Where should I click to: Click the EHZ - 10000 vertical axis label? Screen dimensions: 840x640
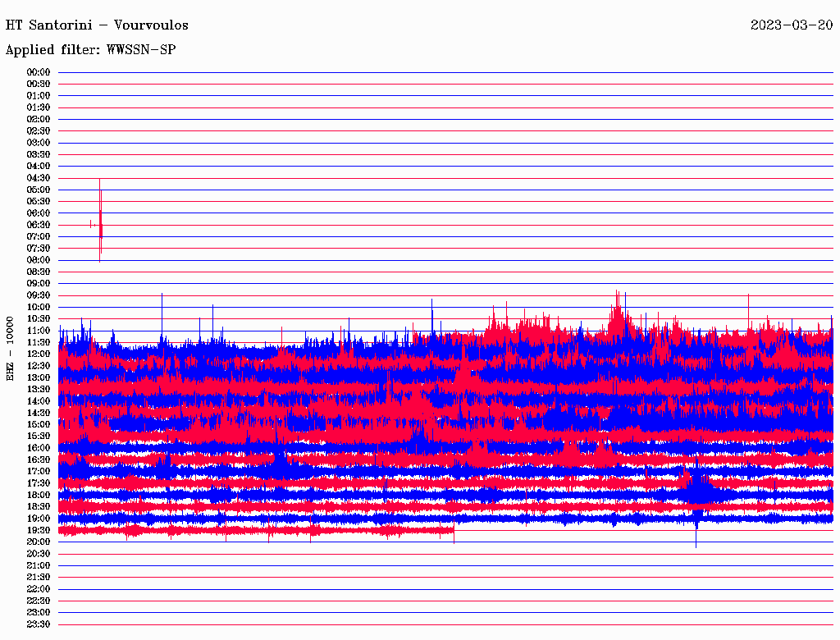tap(11, 348)
